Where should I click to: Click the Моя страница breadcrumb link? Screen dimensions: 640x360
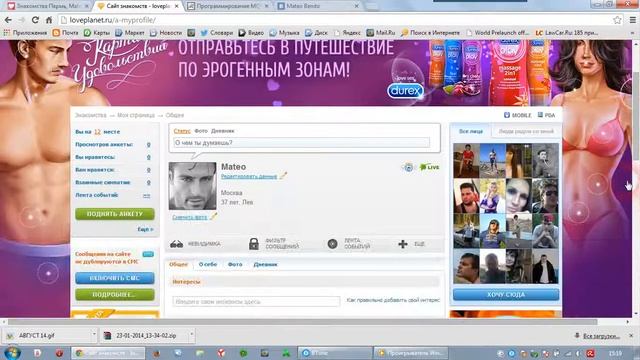click(x=136, y=115)
